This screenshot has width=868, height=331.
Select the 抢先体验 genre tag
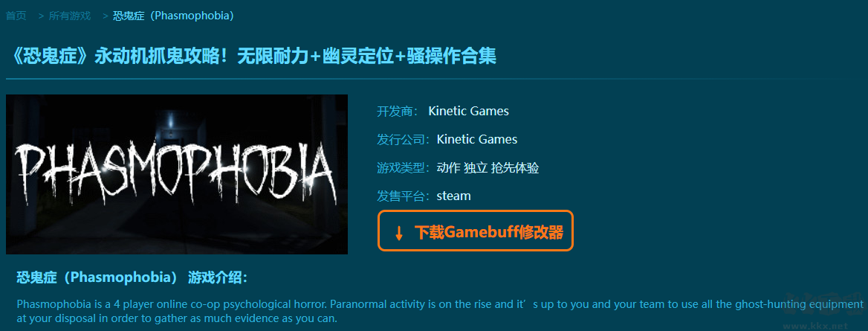(515, 168)
